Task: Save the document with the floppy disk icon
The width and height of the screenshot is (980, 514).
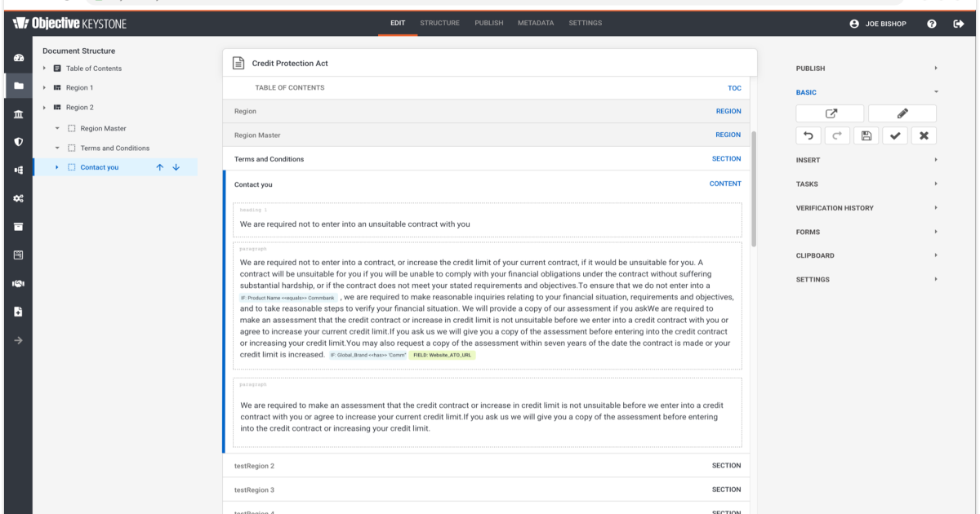Action: [866, 135]
